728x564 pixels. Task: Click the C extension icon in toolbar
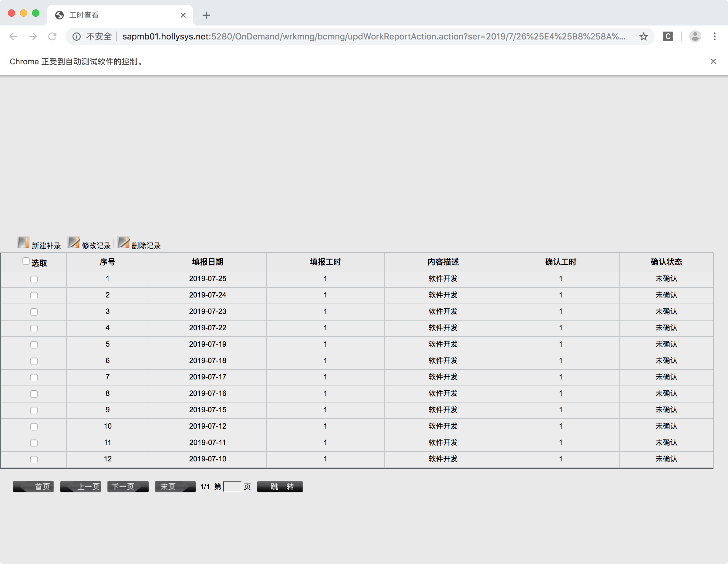click(668, 36)
